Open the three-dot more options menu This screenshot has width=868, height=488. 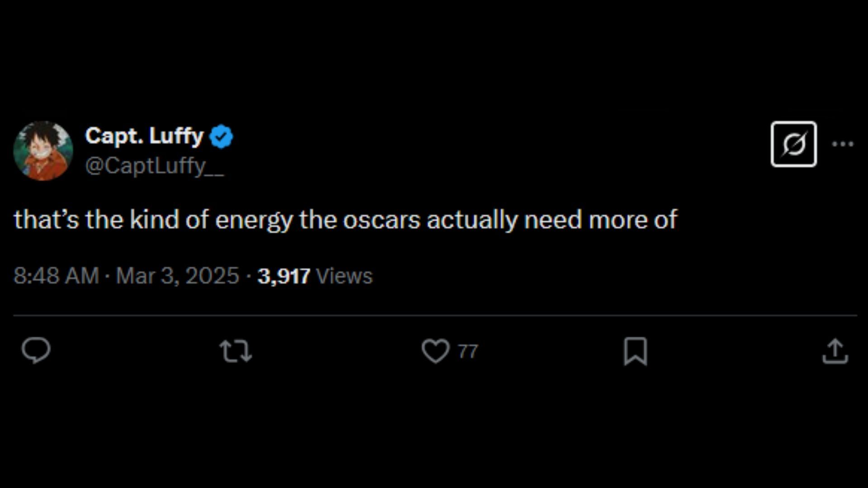pyautogui.click(x=843, y=144)
